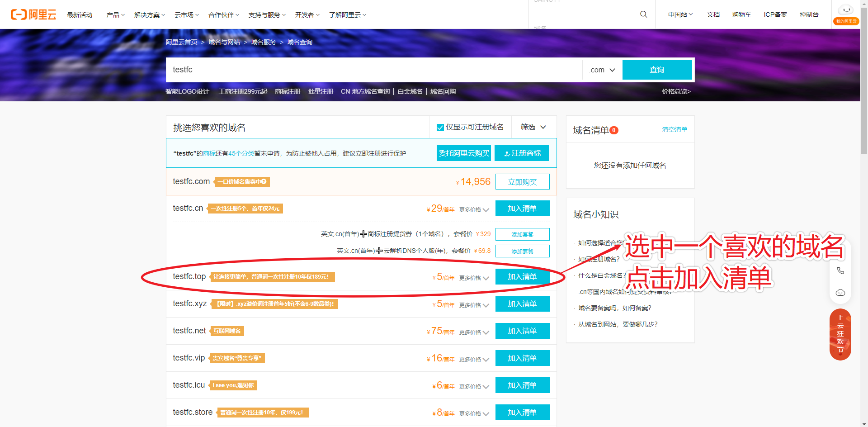Image resolution: width=868 pixels, height=427 pixels.
Task: Click the Alibaba Cloud logo
Action: pyautogui.click(x=33, y=14)
